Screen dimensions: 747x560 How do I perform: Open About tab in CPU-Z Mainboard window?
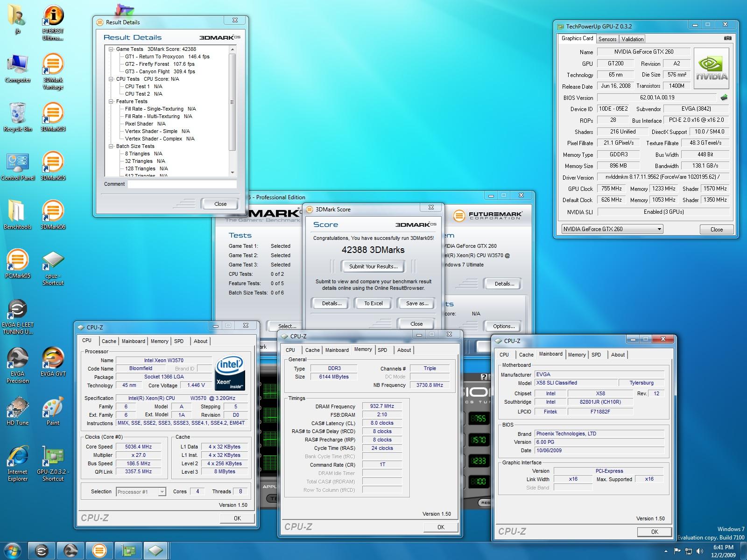618,355
